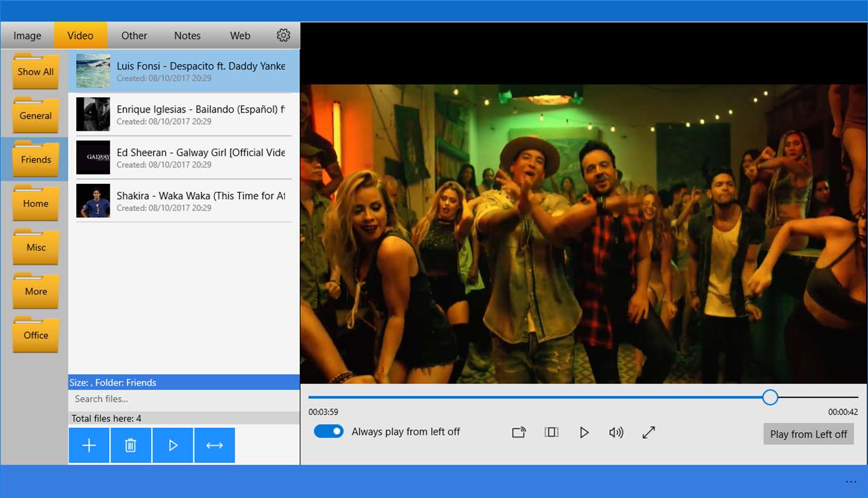This screenshot has width=868, height=498.
Task: Click the add file plus icon
Action: point(89,445)
